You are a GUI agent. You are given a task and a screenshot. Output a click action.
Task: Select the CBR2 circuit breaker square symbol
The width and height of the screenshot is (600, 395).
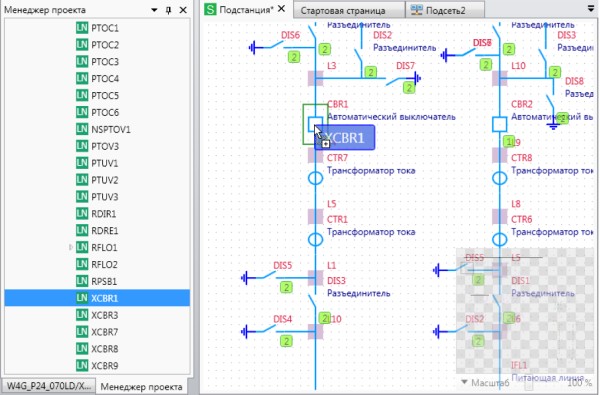[x=499, y=124]
